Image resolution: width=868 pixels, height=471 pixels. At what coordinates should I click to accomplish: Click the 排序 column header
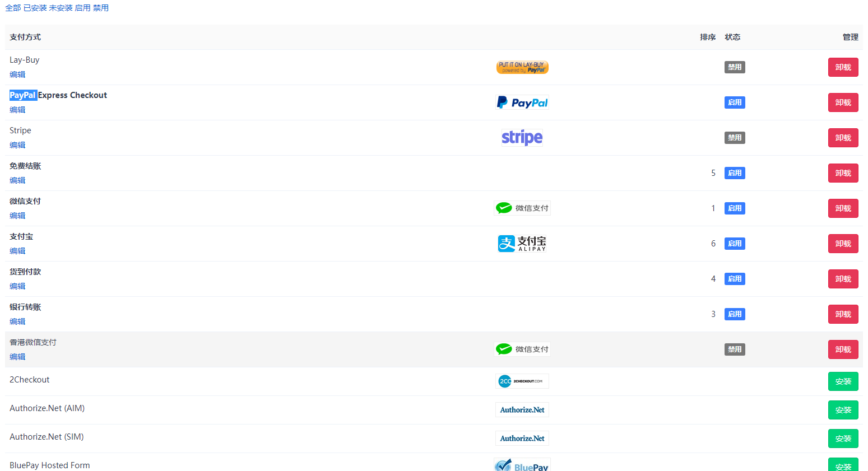(x=708, y=37)
